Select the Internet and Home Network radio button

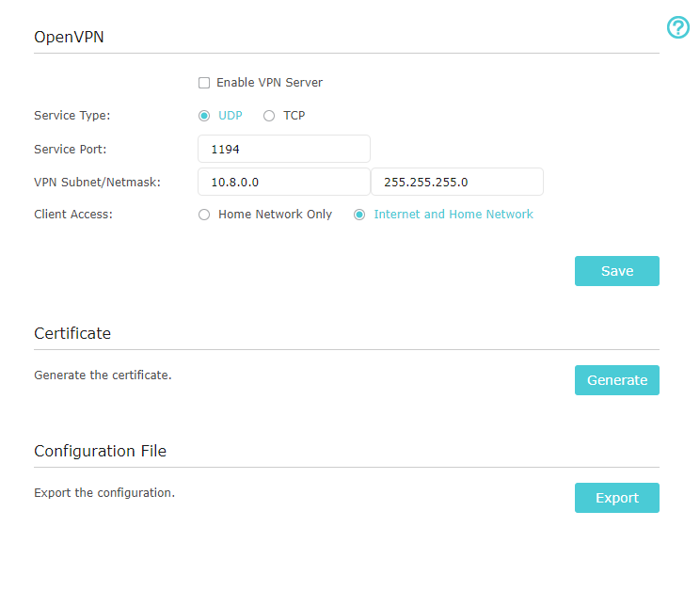point(359,215)
